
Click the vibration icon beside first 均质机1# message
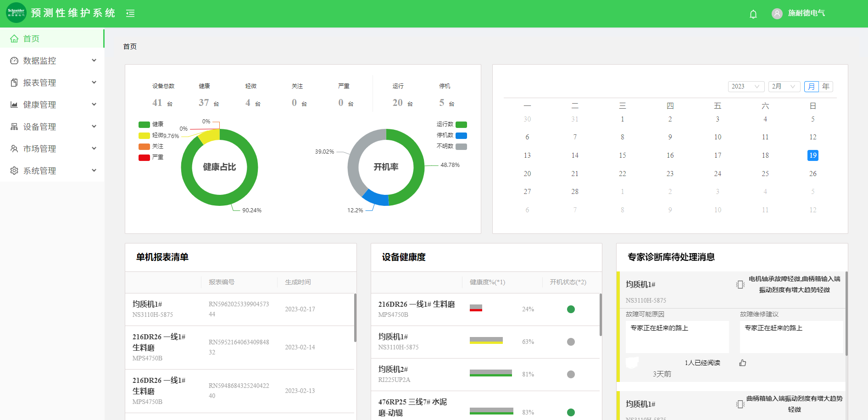pos(740,285)
